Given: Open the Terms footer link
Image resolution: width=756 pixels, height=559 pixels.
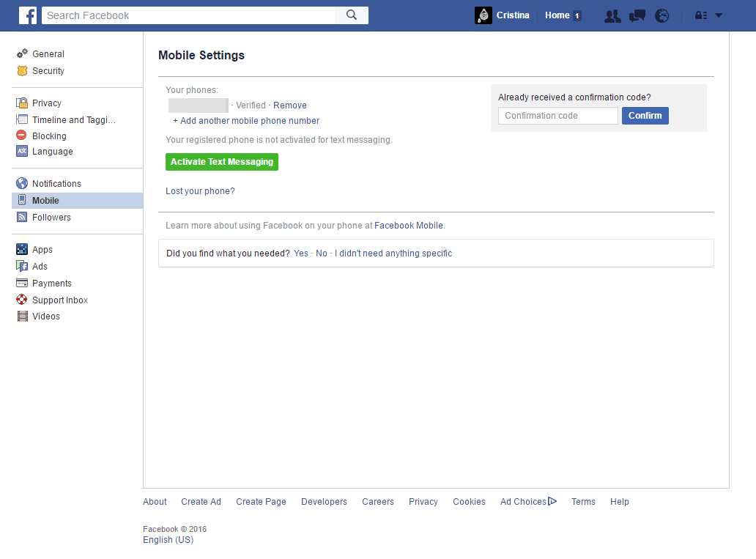Looking at the screenshot, I should pos(583,502).
